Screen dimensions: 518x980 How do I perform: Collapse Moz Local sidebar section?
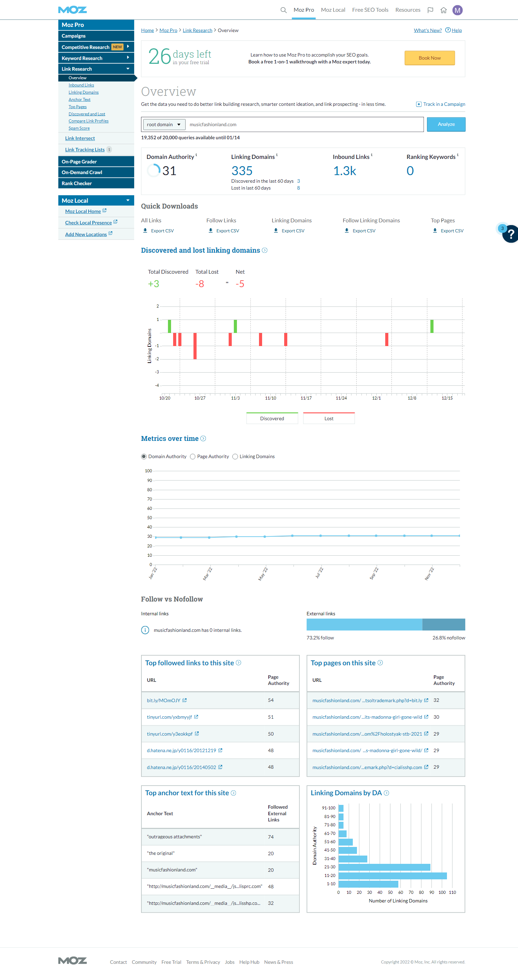[x=128, y=200]
